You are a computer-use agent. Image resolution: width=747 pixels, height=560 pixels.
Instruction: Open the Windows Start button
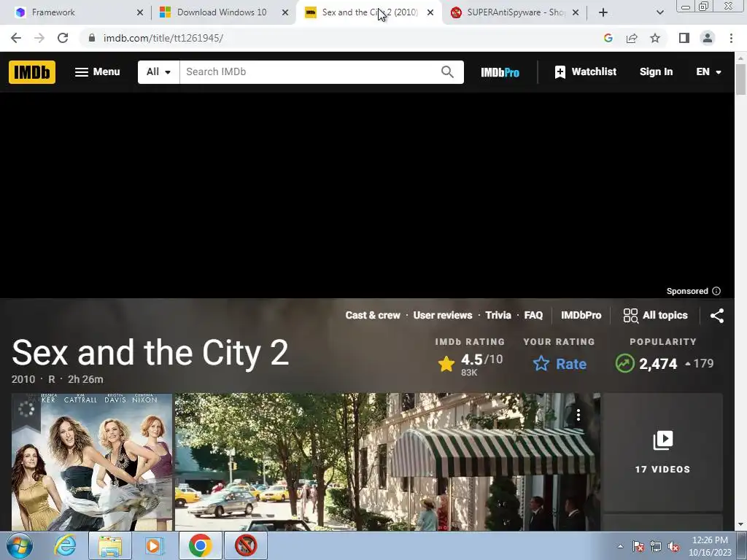click(20, 545)
